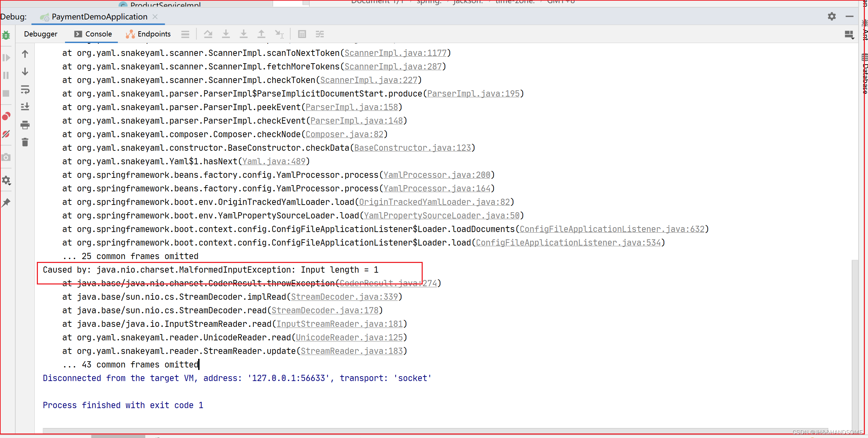Show execution point icon in toolbar
868x438 pixels.
point(185,34)
